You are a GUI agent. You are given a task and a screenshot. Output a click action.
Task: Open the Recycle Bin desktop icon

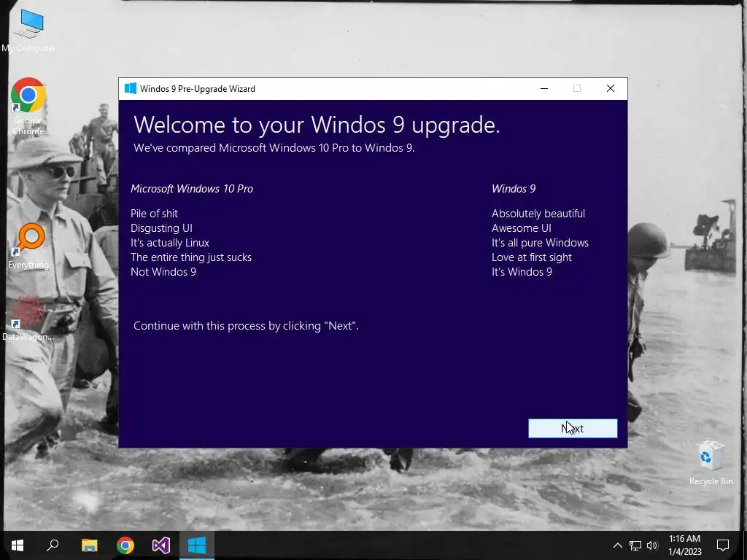click(x=711, y=462)
